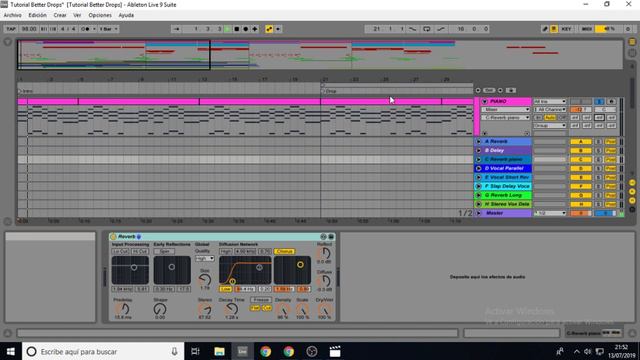Fold the PIANO track with its triangle
Image resolution: width=640 pixels, height=360 pixels.
[x=484, y=101]
